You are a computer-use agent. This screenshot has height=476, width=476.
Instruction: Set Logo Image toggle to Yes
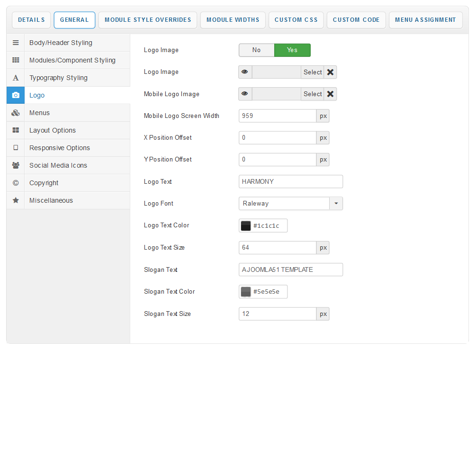pos(292,50)
